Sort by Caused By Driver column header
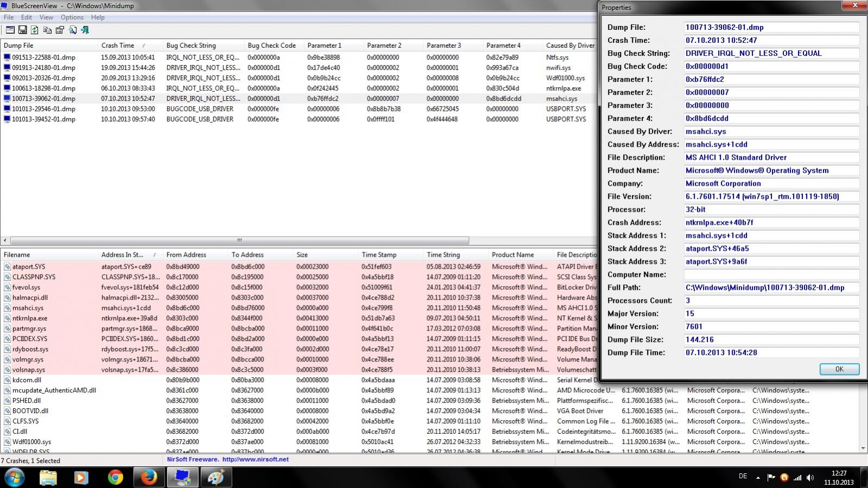Image resolution: width=868 pixels, height=488 pixels. pyautogui.click(x=570, y=46)
